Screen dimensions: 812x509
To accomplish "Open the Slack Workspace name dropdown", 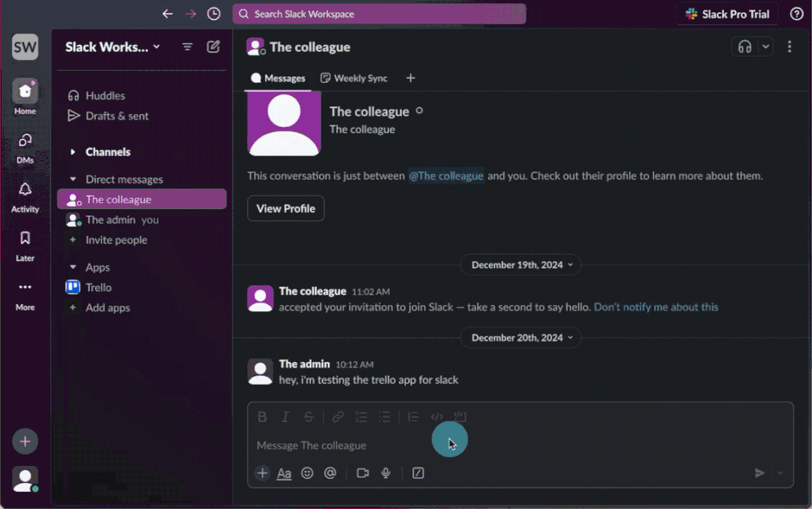I will pyautogui.click(x=112, y=47).
